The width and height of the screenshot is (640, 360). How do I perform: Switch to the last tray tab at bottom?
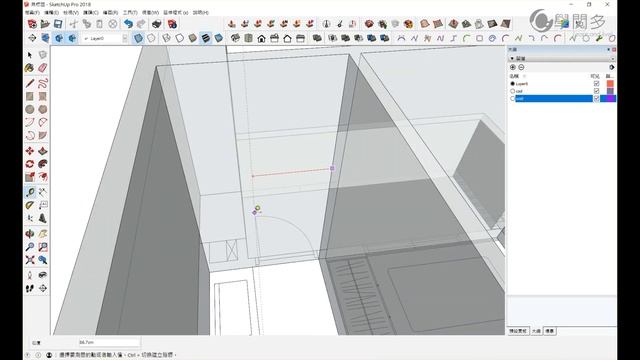click(550, 331)
